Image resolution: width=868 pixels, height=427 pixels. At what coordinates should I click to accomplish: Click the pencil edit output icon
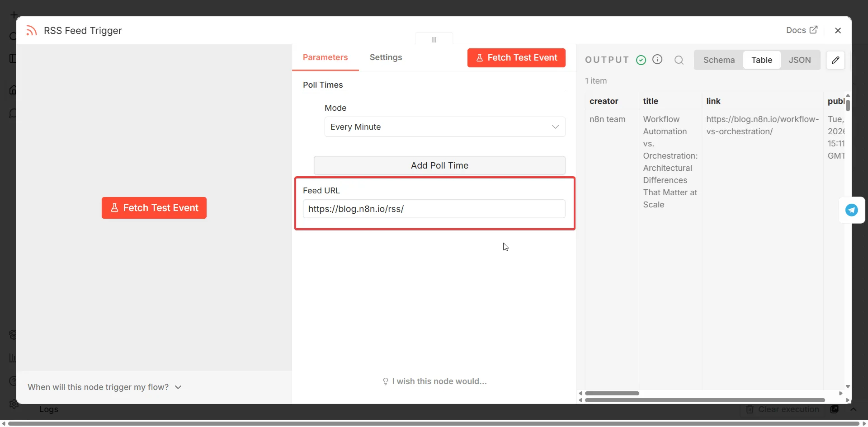point(835,60)
